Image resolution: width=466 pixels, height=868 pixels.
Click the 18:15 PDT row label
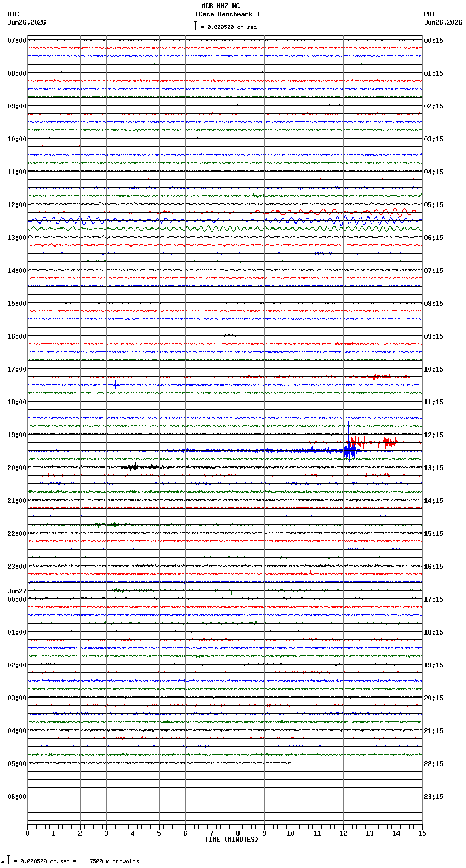pyautogui.click(x=434, y=632)
